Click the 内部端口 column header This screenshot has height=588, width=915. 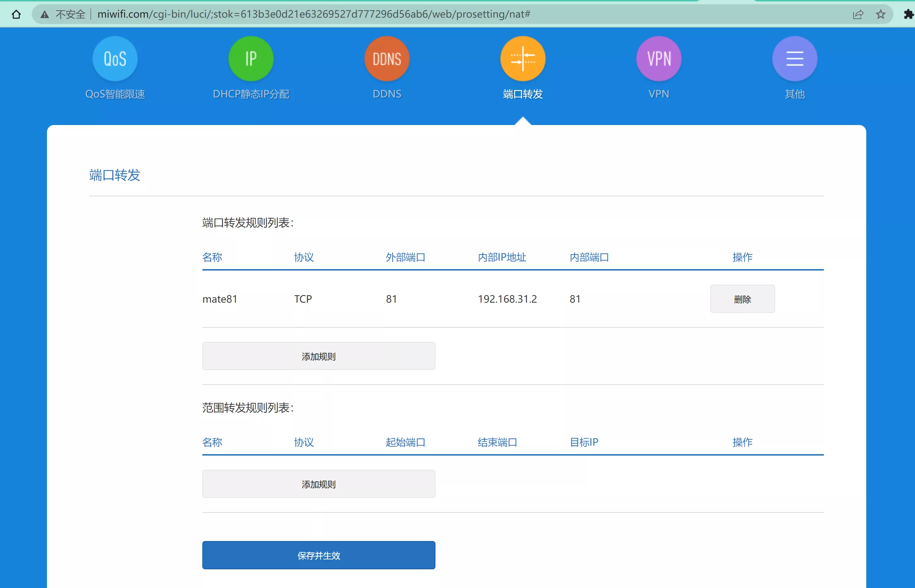(589, 257)
